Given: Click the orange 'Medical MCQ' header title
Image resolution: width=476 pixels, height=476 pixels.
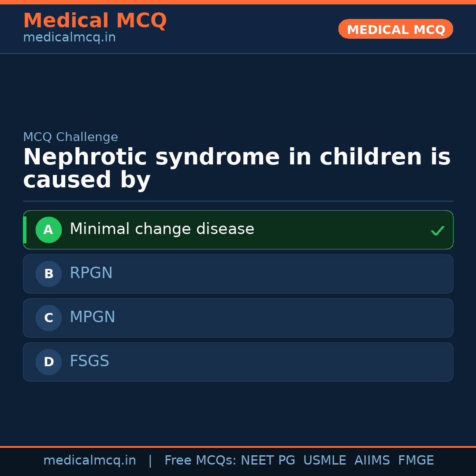Looking at the screenshot, I should [95, 21].
